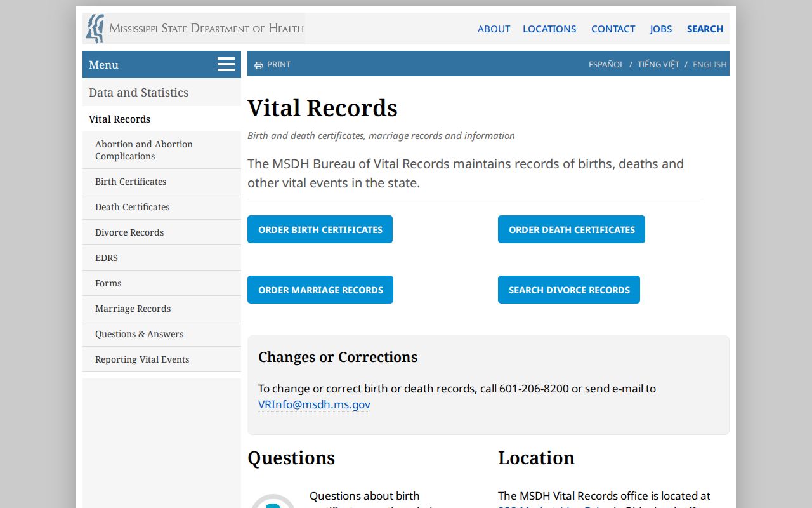Screen dimensions: 812x508
Task: Open Abortion and Abortion Complications
Action: (x=162, y=150)
